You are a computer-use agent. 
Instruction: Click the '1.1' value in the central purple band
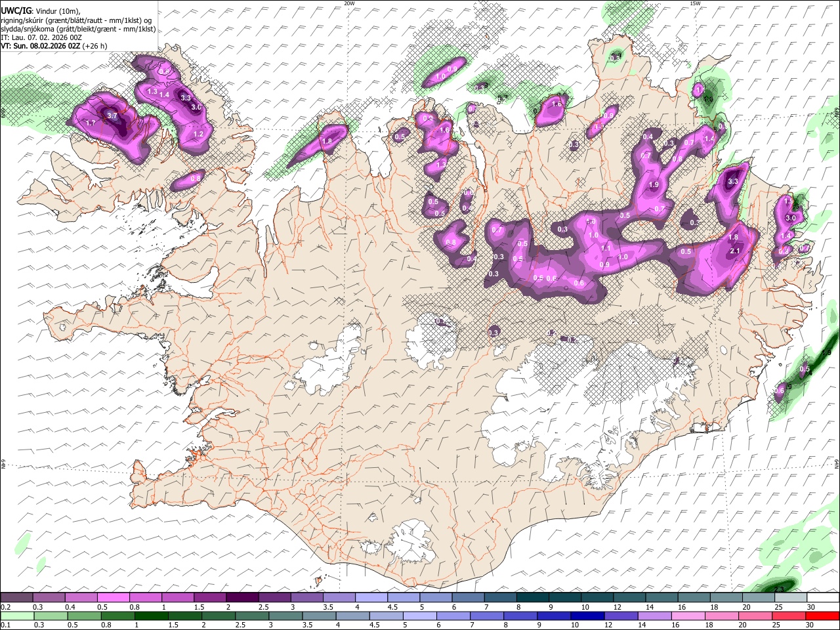tap(606, 249)
